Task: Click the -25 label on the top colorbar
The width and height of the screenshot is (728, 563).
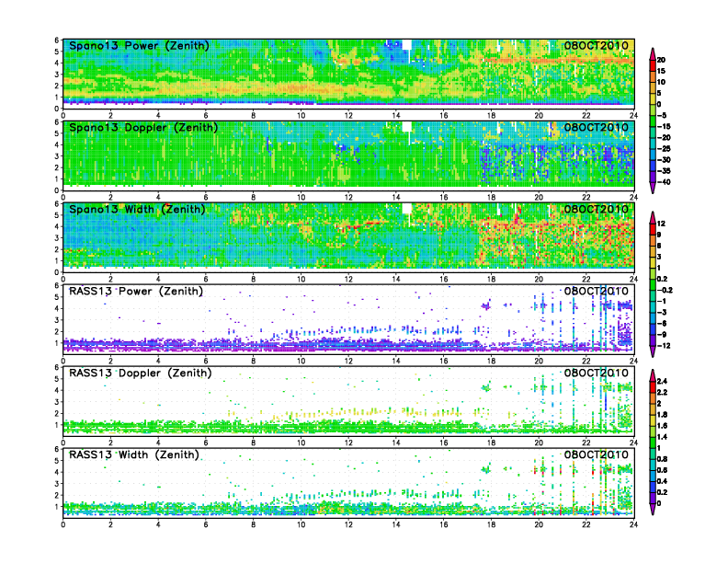Action: click(664, 149)
